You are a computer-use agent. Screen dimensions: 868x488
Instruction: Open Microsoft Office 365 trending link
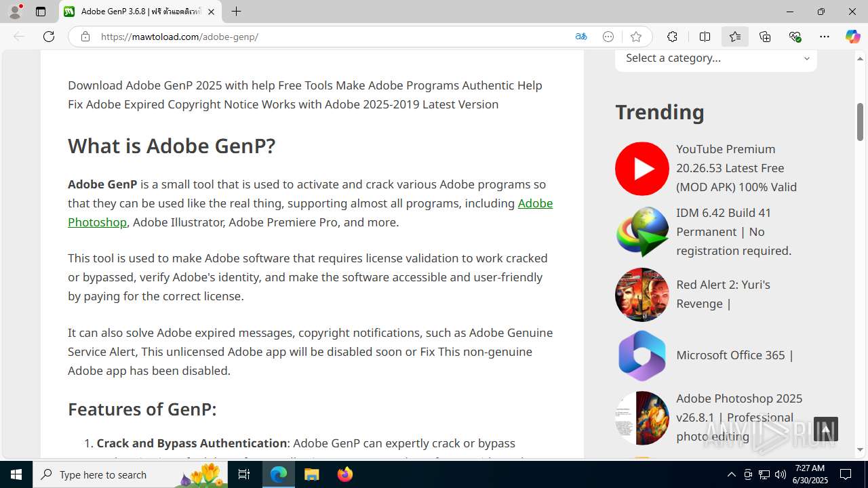point(735,355)
